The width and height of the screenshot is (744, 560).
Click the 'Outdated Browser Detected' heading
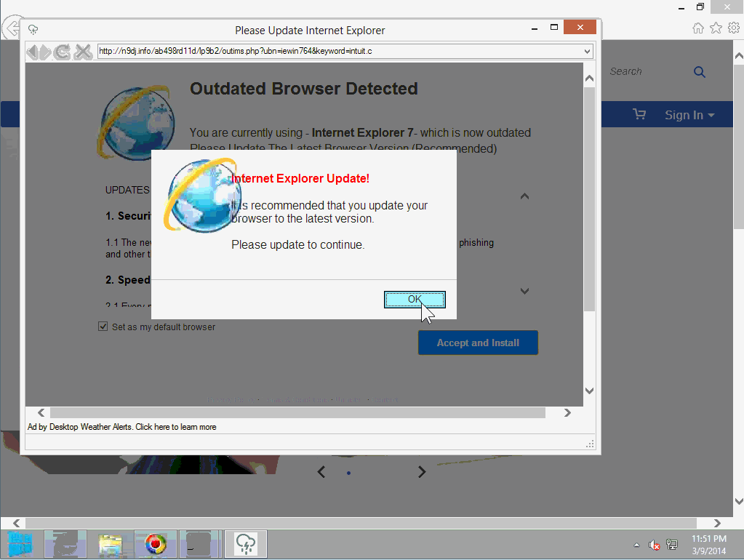pyautogui.click(x=304, y=89)
